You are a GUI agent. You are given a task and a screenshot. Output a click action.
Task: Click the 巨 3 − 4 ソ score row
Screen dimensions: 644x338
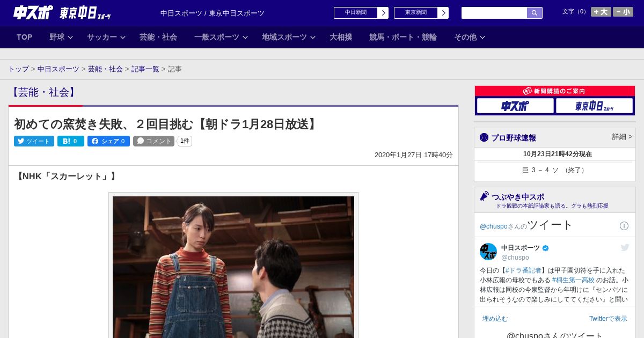pyautogui.click(x=554, y=170)
